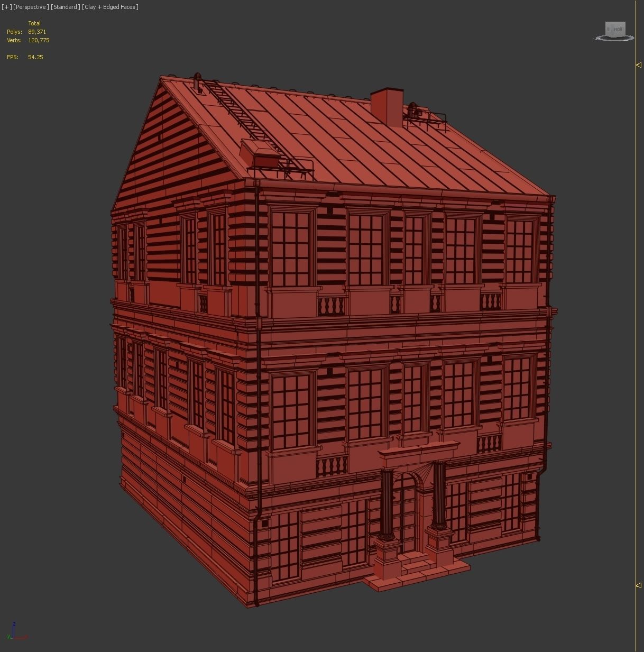Click the Verts count 120,775
The image size is (644, 652).
39,40
